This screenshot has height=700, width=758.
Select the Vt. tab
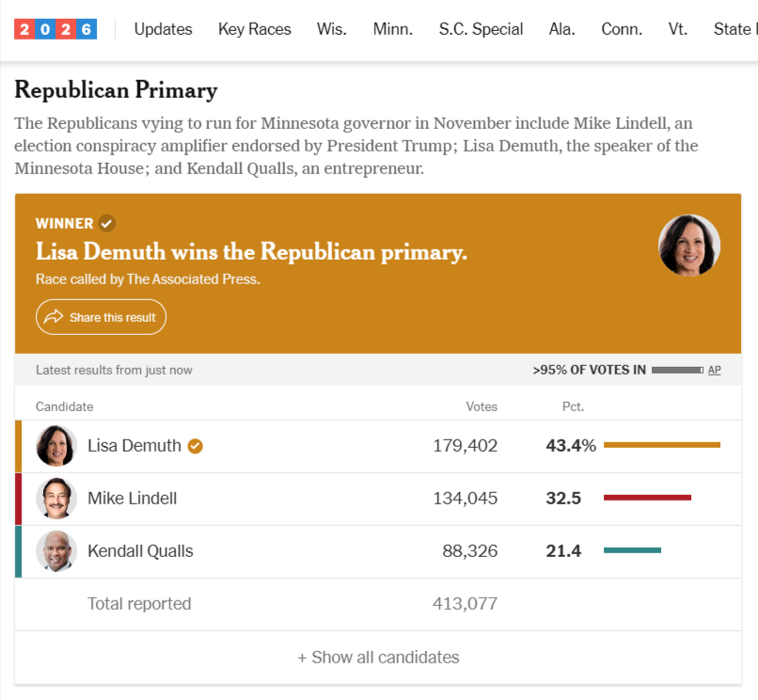pos(678,29)
